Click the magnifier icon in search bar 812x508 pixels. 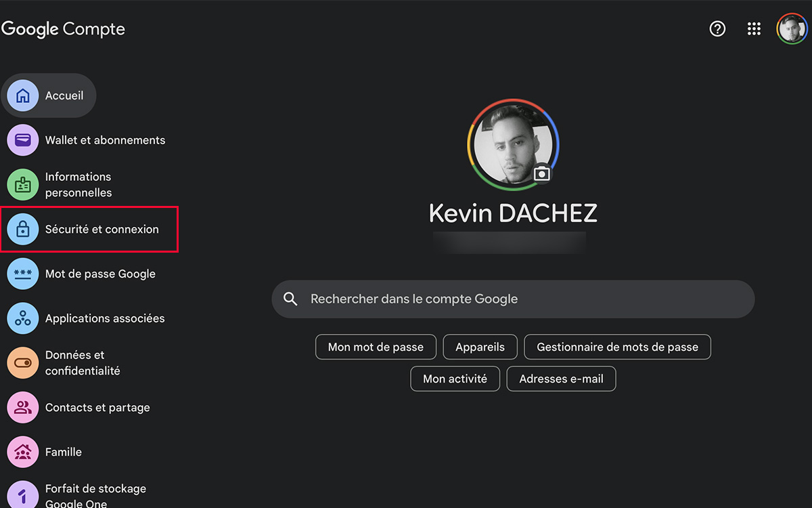[x=291, y=299]
